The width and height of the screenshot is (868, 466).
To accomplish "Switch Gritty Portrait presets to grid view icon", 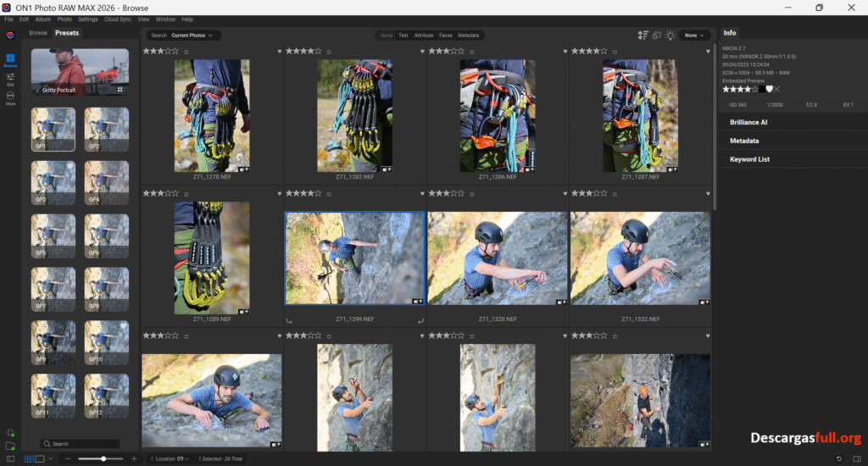I will tap(120, 89).
